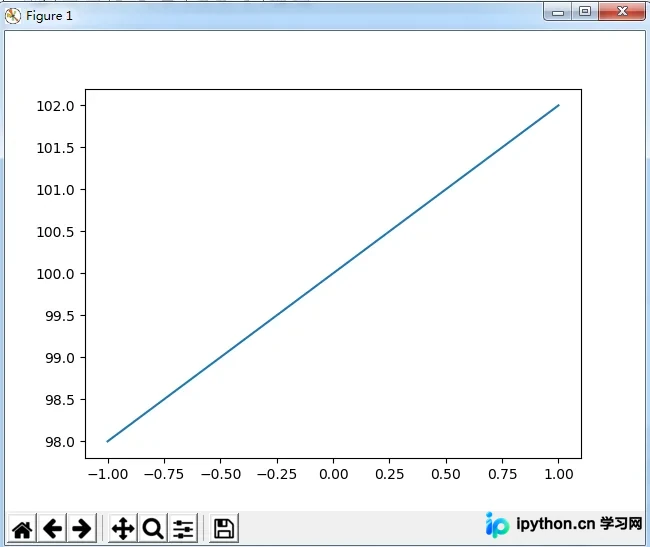This screenshot has height=547, width=650.
Task: Click y-axis tick label 98.5
Action: 60,400
